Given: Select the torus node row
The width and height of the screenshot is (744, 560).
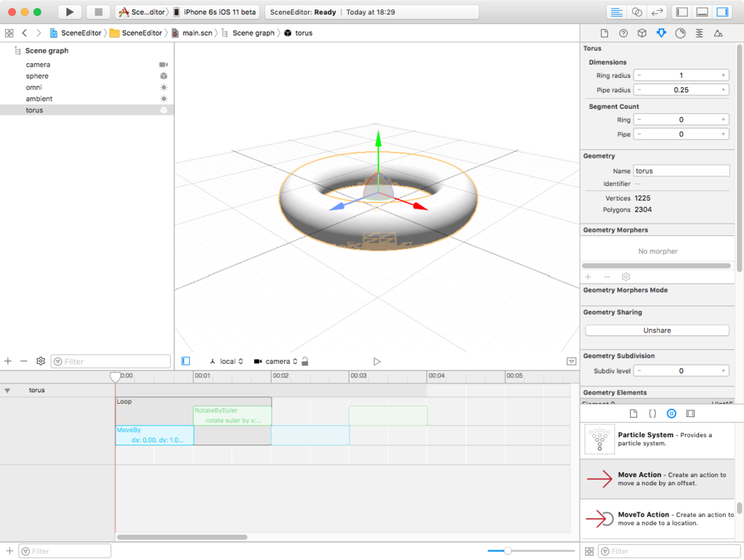Looking at the screenshot, I should coord(87,110).
